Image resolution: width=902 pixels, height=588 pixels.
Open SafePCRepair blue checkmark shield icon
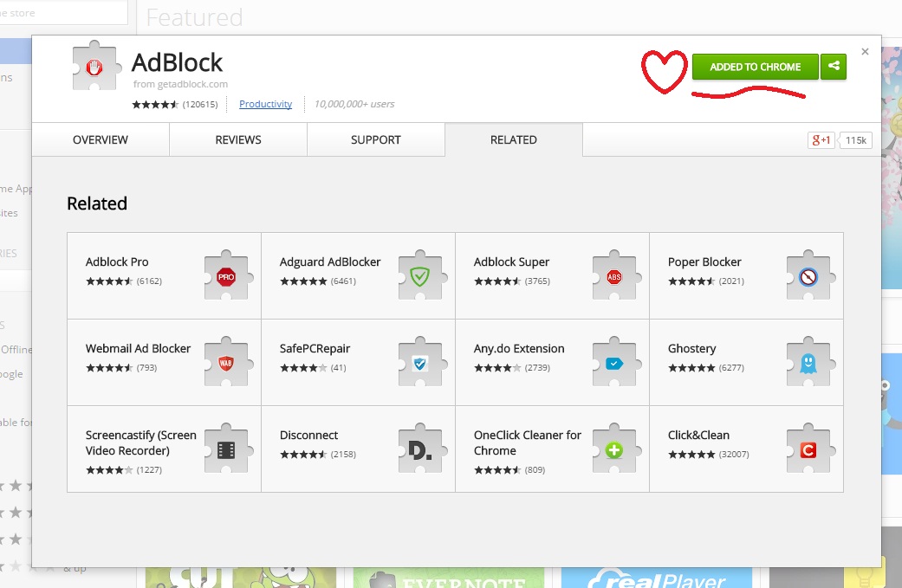pos(422,362)
